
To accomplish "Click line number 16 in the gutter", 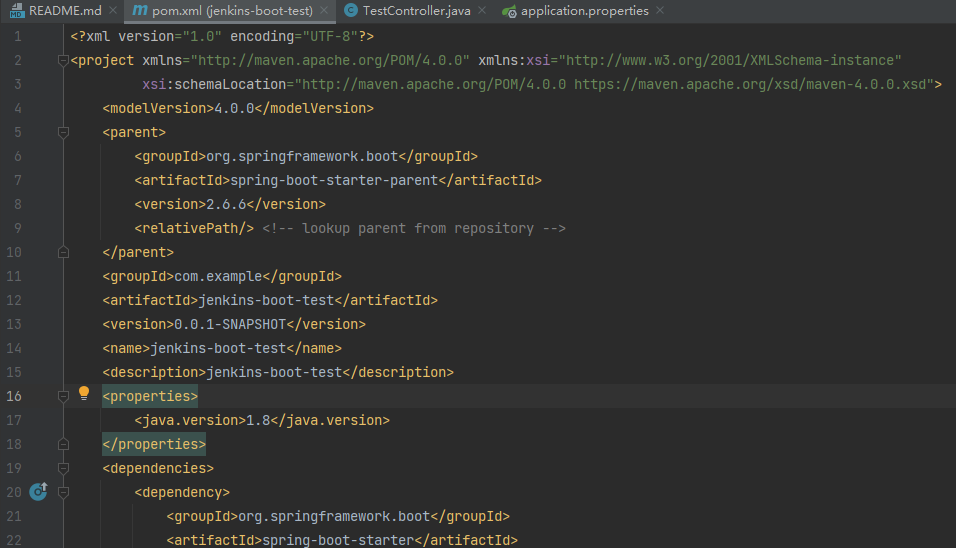I will [14, 396].
